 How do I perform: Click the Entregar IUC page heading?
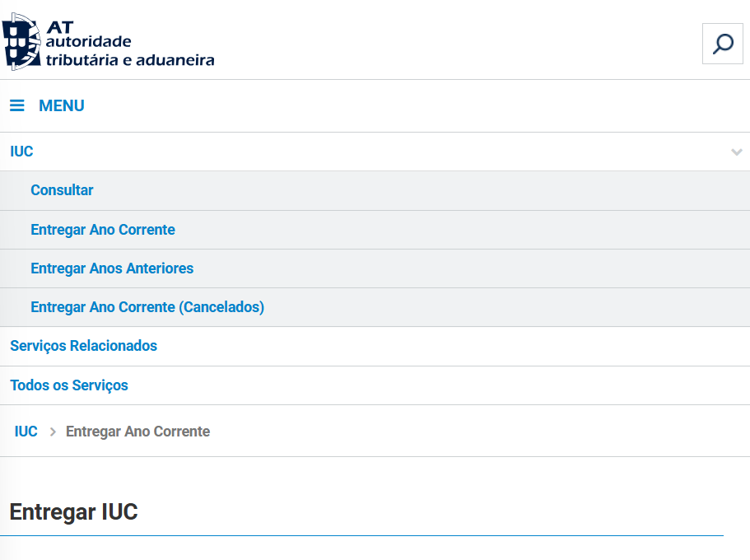(x=73, y=512)
